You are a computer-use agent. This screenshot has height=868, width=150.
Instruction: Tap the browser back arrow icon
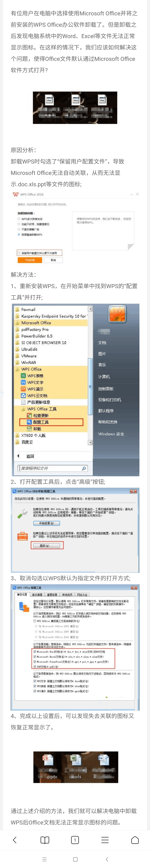pyautogui.click(x=15, y=840)
